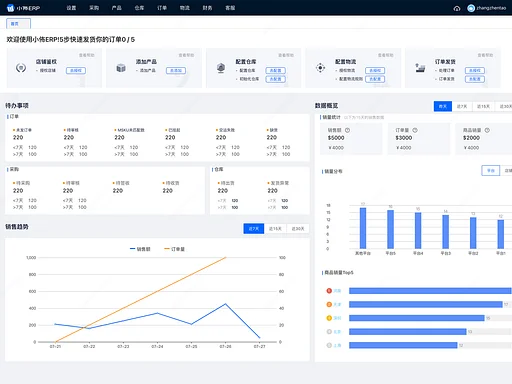The width and height of the screenshot is (512, 384).
Task: Open the zhangzhentao account name
Action: point(491,8)
